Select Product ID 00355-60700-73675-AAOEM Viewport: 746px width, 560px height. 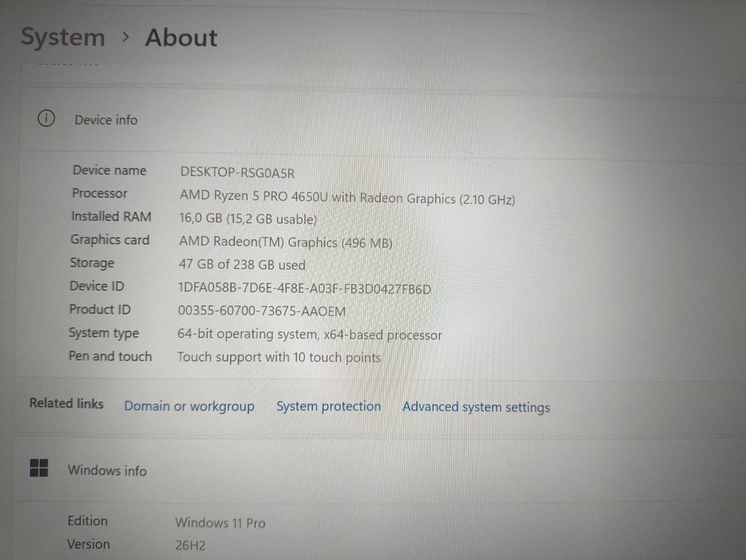coord(262,311)
